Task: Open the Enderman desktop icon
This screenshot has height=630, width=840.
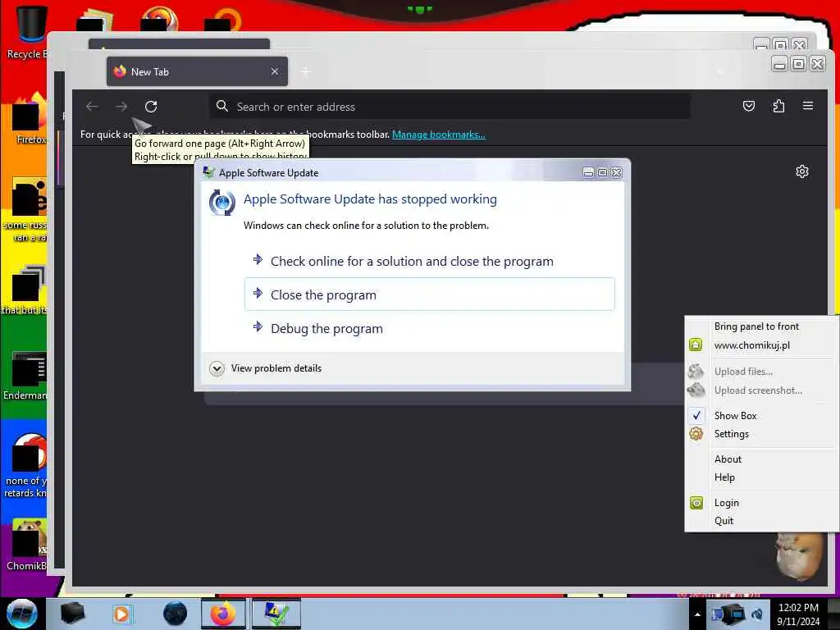Action: [25, 376]
